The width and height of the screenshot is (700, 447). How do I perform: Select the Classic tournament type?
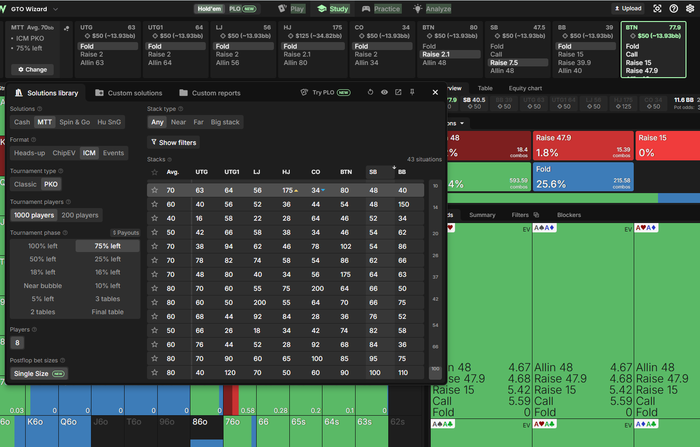click(25, 184)
